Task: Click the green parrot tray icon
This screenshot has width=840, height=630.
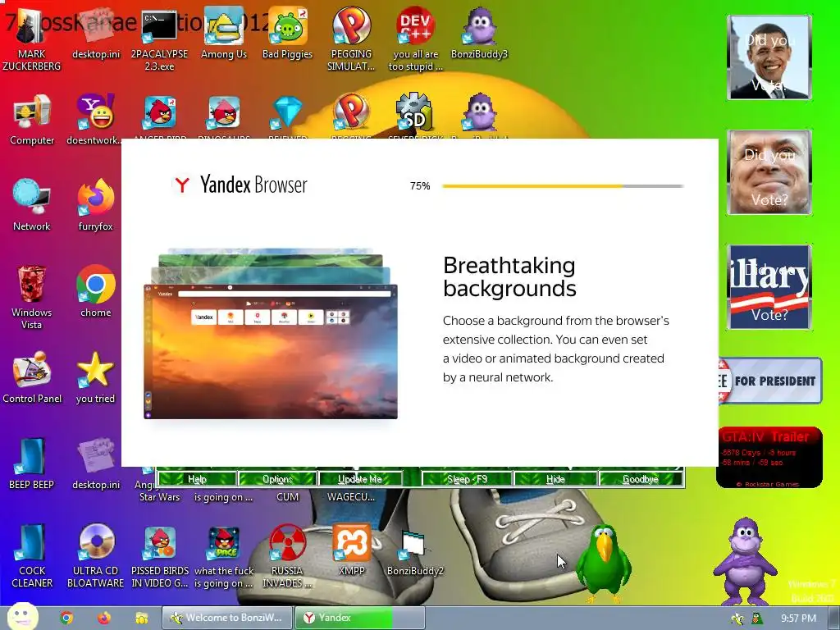Action: coord(756,619)
